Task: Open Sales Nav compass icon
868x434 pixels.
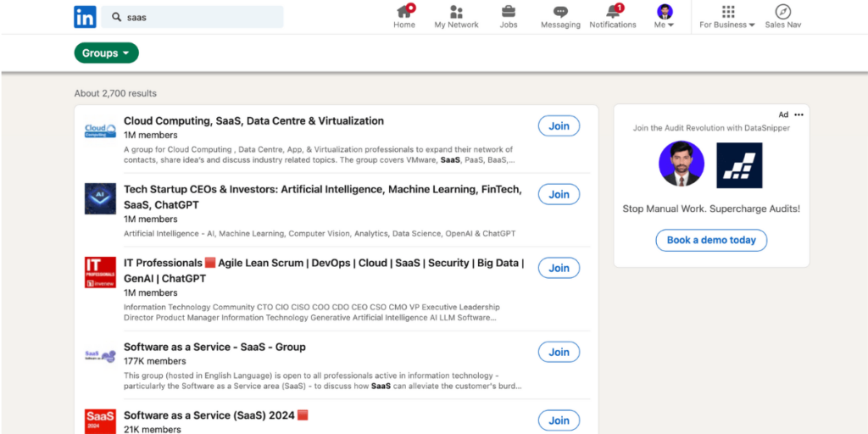Action: (x=782, y=12)
